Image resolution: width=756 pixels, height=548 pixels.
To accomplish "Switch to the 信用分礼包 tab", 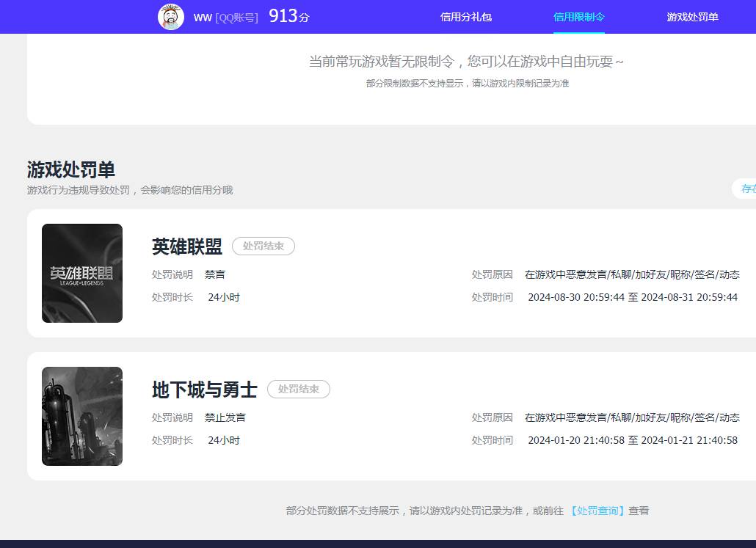I will coord(465,16).
